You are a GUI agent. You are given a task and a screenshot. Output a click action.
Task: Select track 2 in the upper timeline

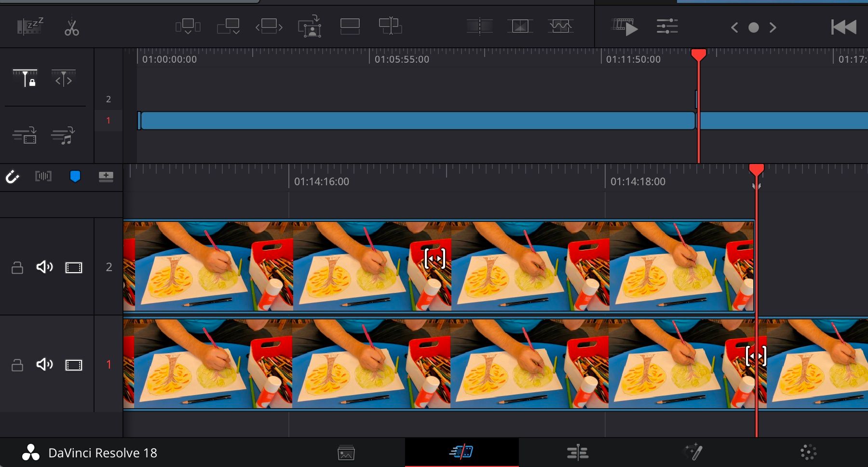coord(108,99)
